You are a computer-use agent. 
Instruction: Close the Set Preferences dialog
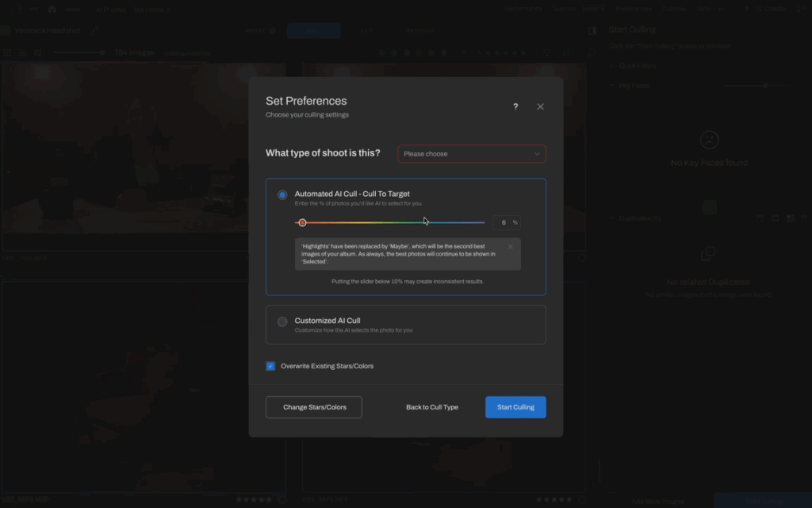(x=540, y=106)
